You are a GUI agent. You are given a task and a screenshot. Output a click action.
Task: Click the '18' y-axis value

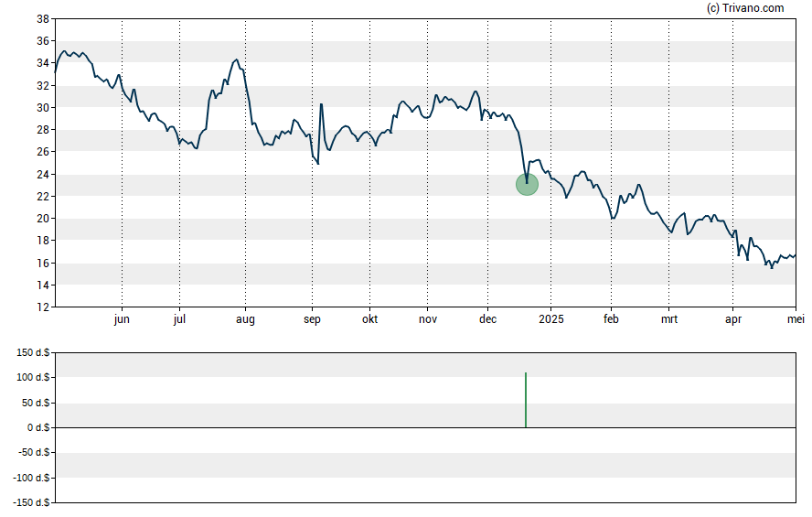click(43, 241)
